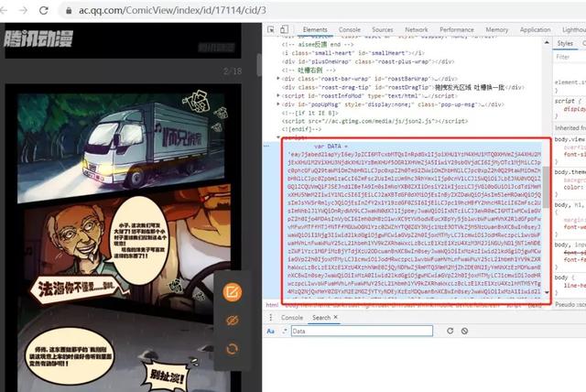
Task: Click the orange refresh comments icon
Action: tap(232, 349)
